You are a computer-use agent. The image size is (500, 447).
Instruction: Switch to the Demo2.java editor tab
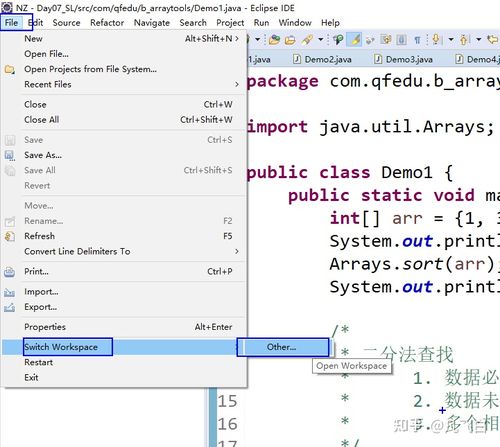pos(323,60)
